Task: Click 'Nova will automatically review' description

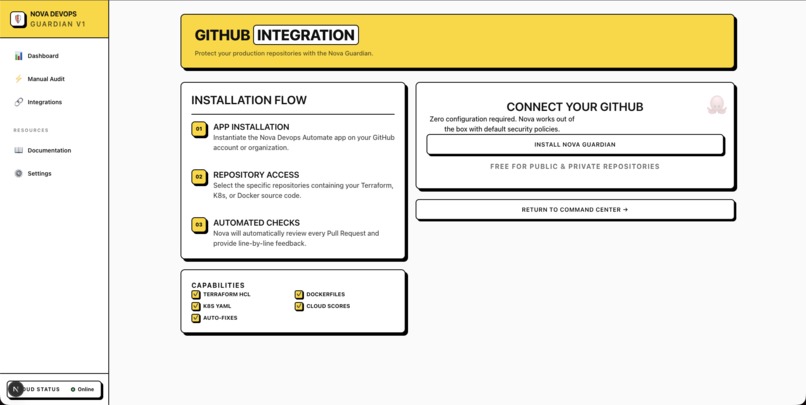Action: (296, 238)
